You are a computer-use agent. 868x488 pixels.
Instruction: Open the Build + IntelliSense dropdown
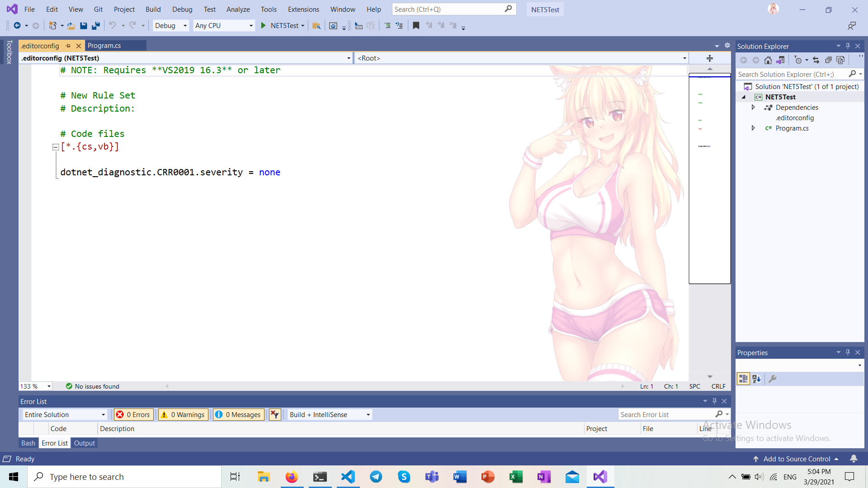pyautogui.click(x=330, y=414)
